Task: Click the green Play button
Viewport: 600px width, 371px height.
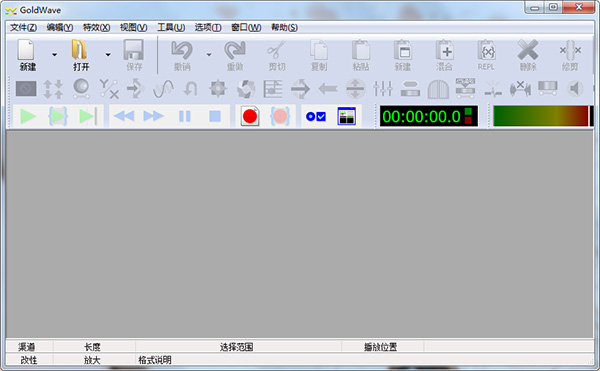Action: coord(28,116)
